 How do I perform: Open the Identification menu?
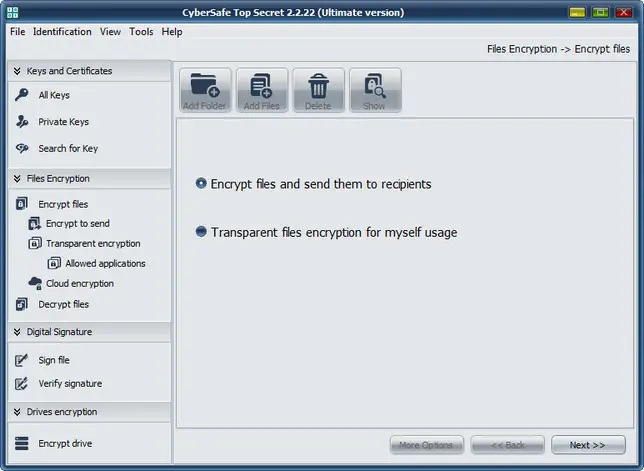tap(62, 32)
